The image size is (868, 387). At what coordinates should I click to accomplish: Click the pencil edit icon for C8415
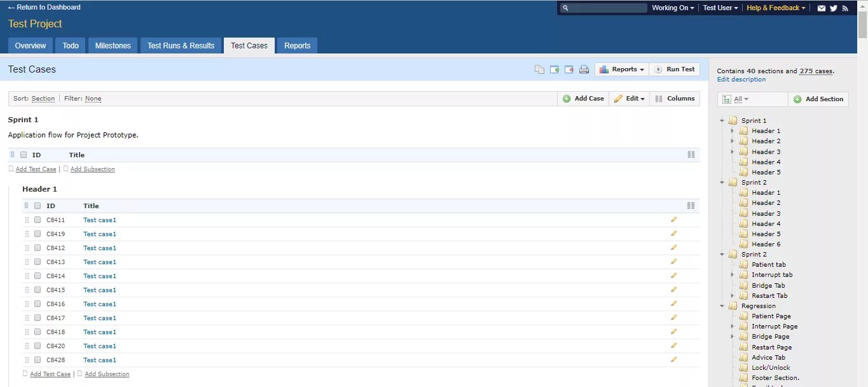coord(673,290)
